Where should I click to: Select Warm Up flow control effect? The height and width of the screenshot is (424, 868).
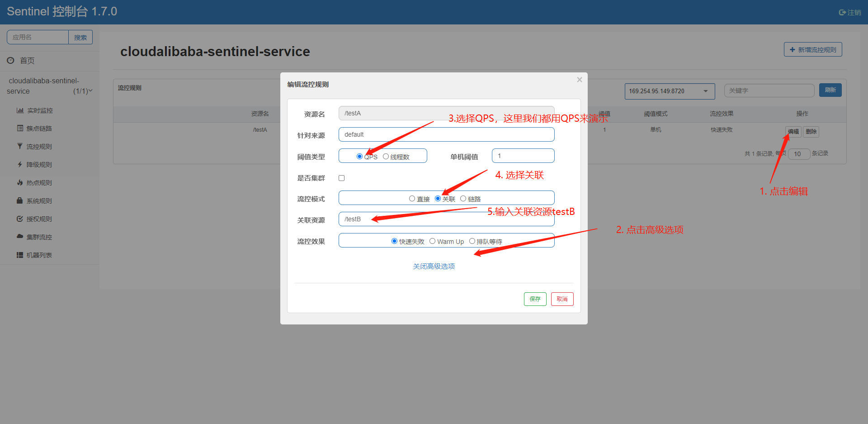(x=432, y=241)
